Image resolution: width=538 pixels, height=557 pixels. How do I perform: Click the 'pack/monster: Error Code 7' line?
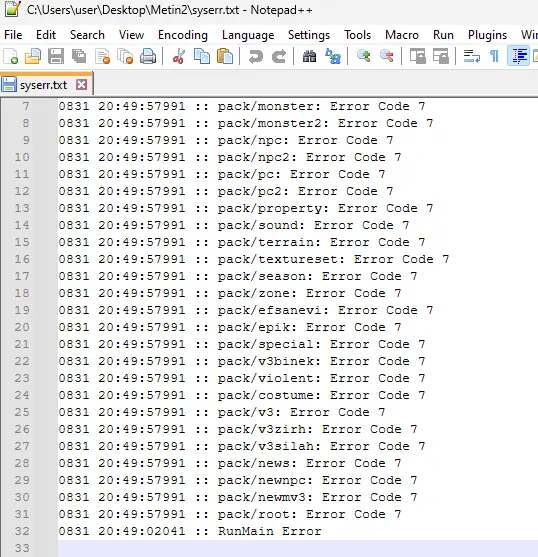(x=241, y=106)
